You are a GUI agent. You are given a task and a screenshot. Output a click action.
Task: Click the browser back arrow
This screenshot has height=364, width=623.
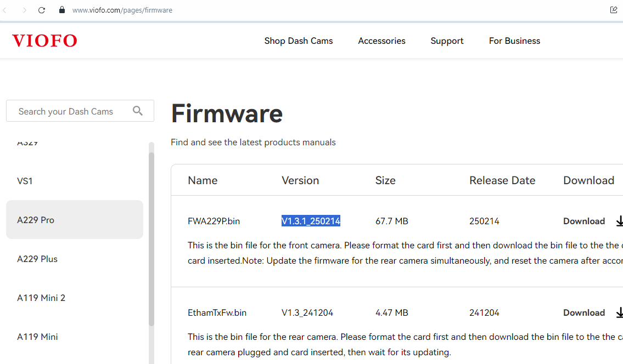tap(5, 10)
